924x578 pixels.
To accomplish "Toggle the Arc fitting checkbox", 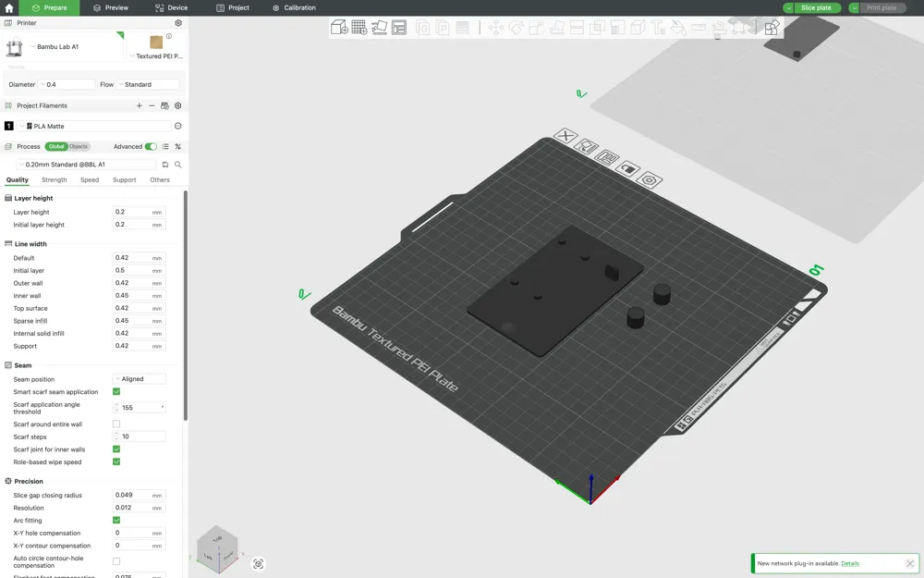I will [x=116, y=520].
